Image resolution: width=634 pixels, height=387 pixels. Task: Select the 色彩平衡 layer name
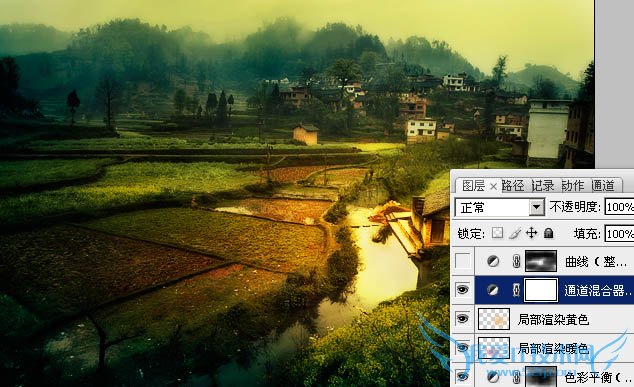[598, 377]
